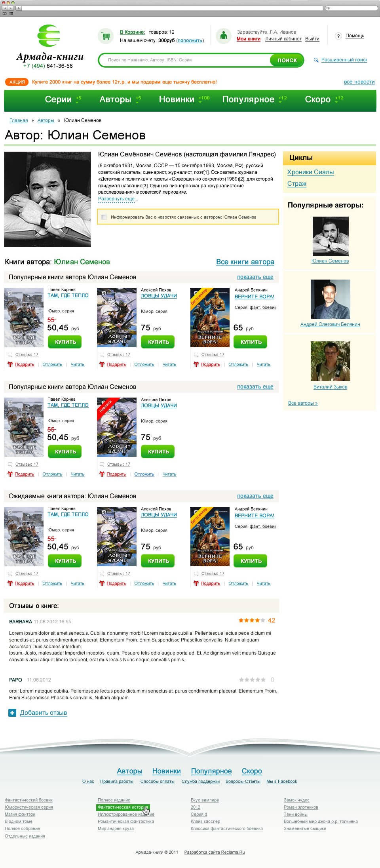The image size is (380, 868).
Task: Click magnifier icon beside Расширенный поиск
Action: [x=316, y=60]
